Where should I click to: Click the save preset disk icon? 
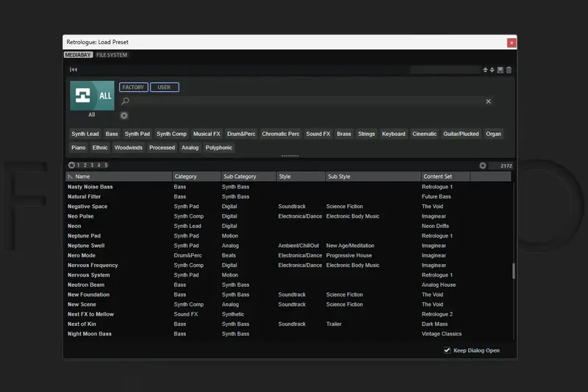(x=501, y=70)
